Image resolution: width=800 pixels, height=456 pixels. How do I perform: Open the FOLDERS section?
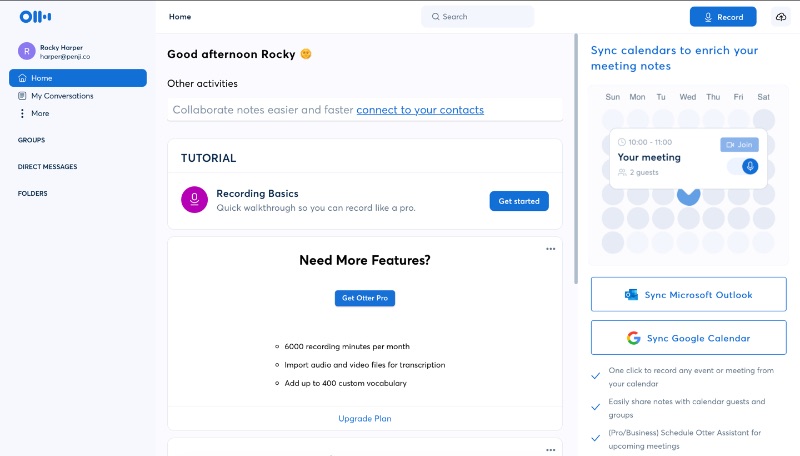pos(33,193)
